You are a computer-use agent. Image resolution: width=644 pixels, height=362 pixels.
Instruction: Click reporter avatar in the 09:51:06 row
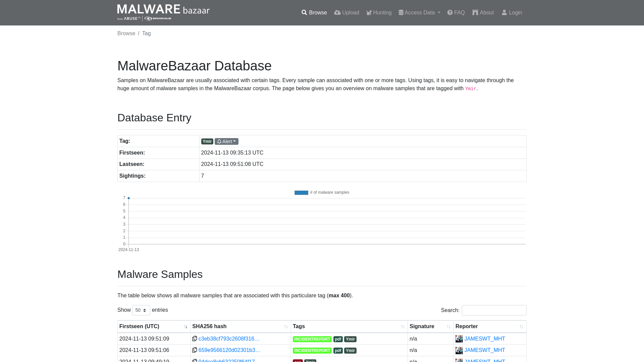(x=459, y=350)
